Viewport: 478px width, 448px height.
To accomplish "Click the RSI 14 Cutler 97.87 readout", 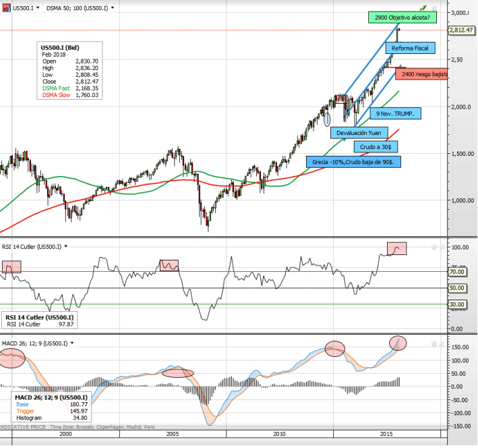I will click(40, 324).
